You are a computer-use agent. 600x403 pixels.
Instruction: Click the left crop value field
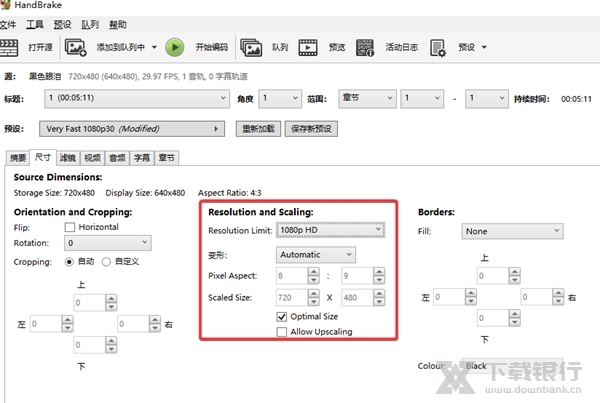46,324
